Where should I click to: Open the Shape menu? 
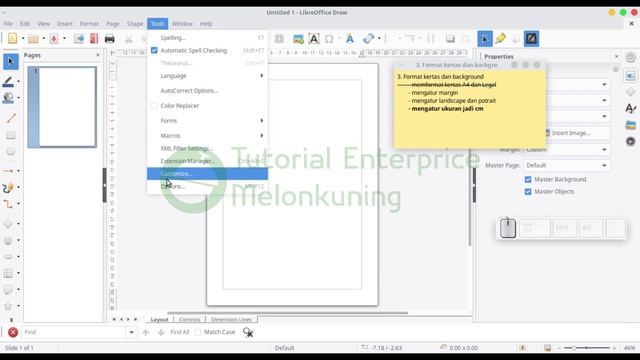(x=135, y=24)
